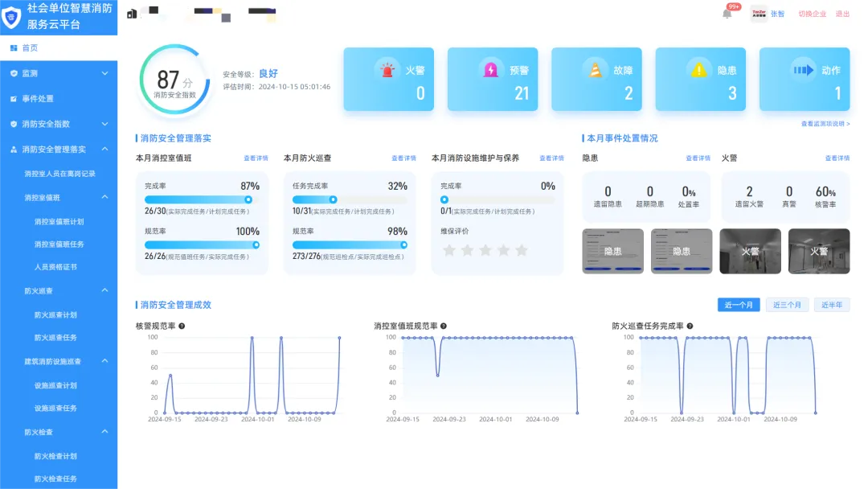Screen dimensions: 868x489
Task: Switch chart range to 近三个月
Action: click(x=787, y=305)
